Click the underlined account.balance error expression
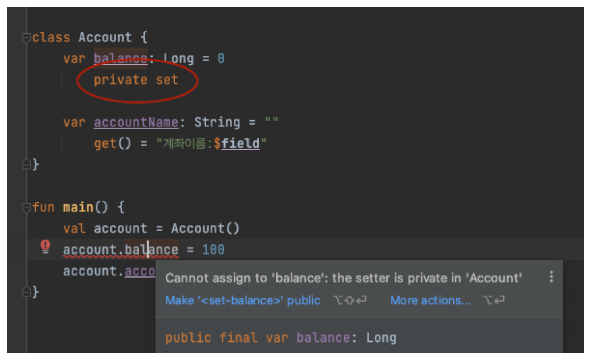This screenshot has width=595, height=364. tap(120, 250)
